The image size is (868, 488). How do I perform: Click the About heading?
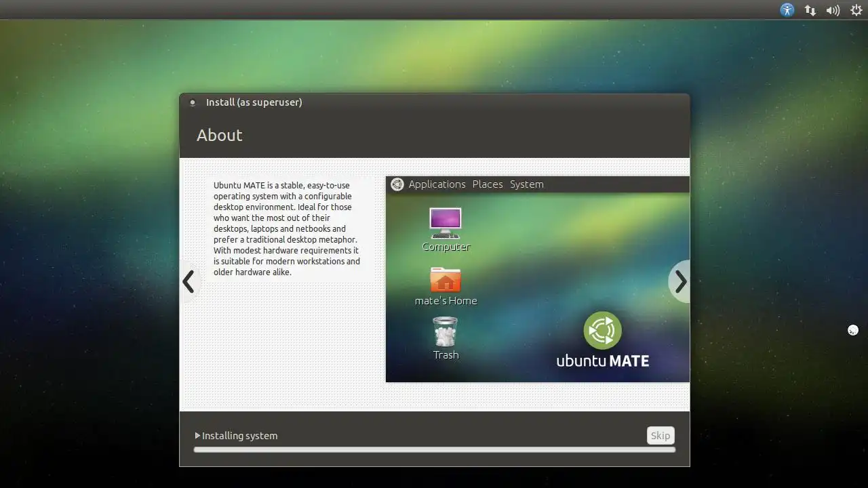[219, 136]
